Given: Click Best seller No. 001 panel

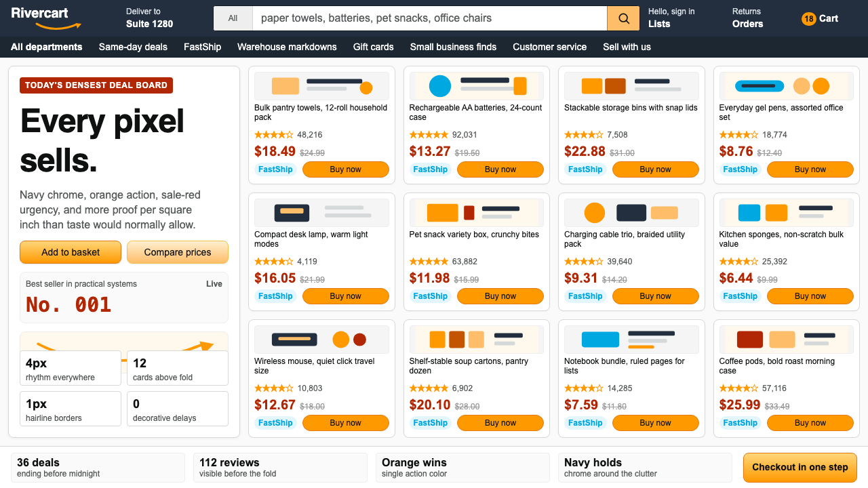Looking at the screenshot, I should pos(124,298).
